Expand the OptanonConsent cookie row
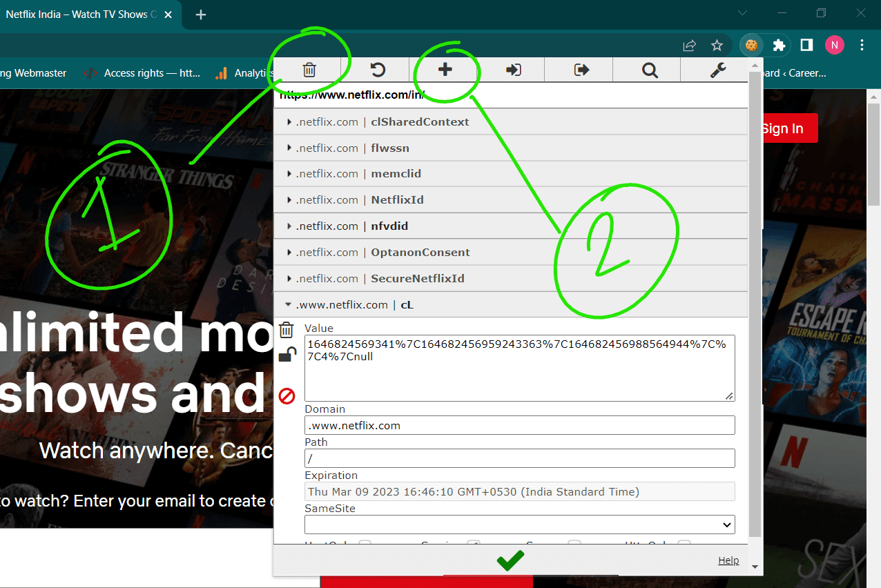881x588 pixels. (x=511, y=253)
